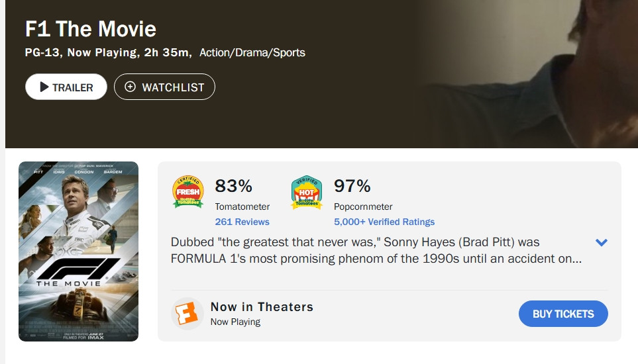
Task: Click the 97% Popcornmeter score
Action: click(x=352, y=186)
